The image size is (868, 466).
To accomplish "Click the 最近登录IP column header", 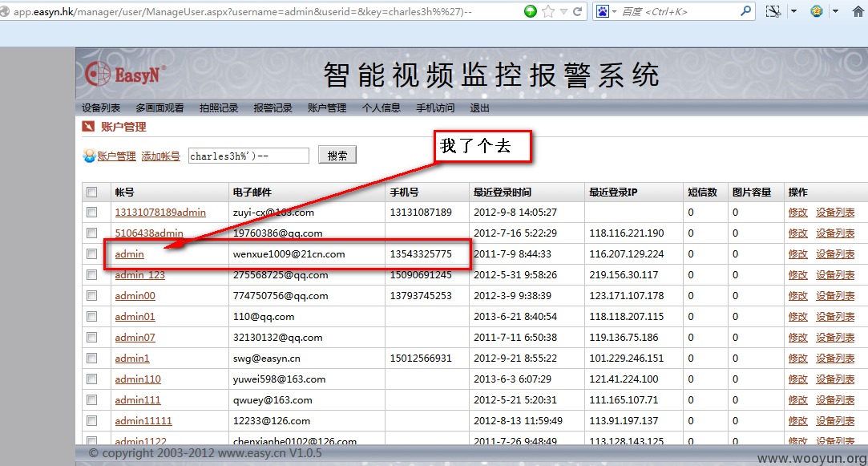I will (613, 192).
